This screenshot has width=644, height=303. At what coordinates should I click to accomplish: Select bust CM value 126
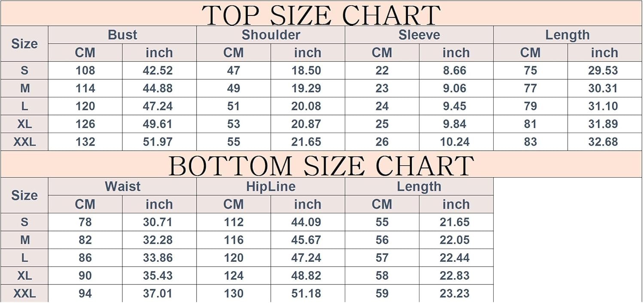(x=85, y=124)
